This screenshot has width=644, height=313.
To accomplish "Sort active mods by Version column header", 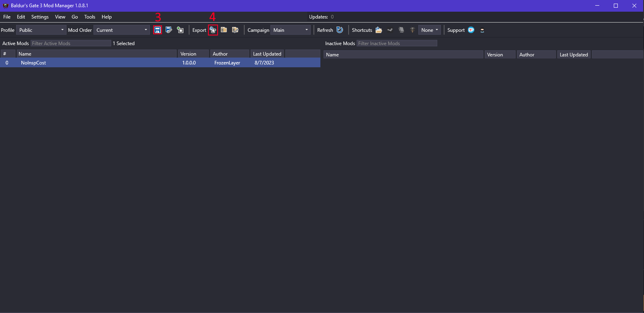I will [x=194, y=54].
